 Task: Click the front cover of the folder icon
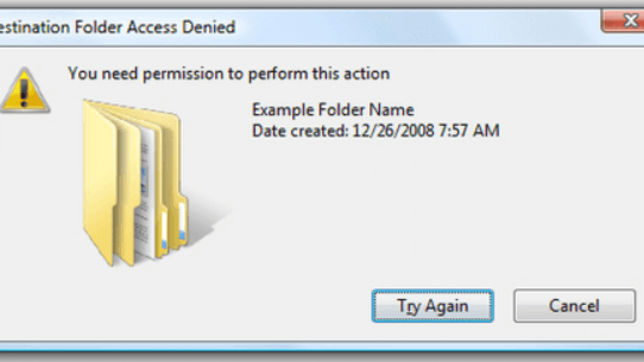click(99, 182)
